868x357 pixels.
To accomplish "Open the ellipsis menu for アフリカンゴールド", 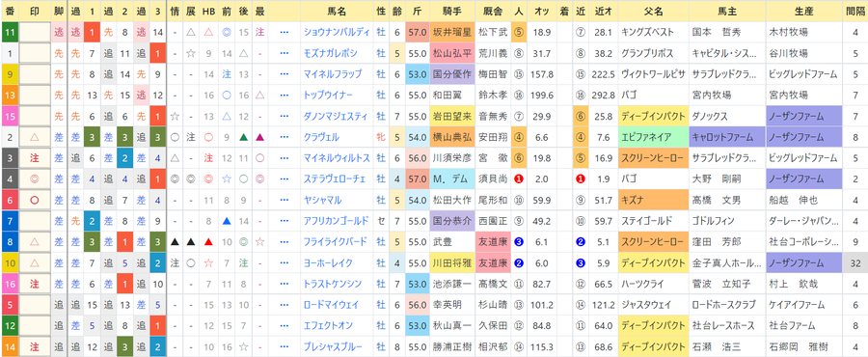I will [x=285, y=221].
